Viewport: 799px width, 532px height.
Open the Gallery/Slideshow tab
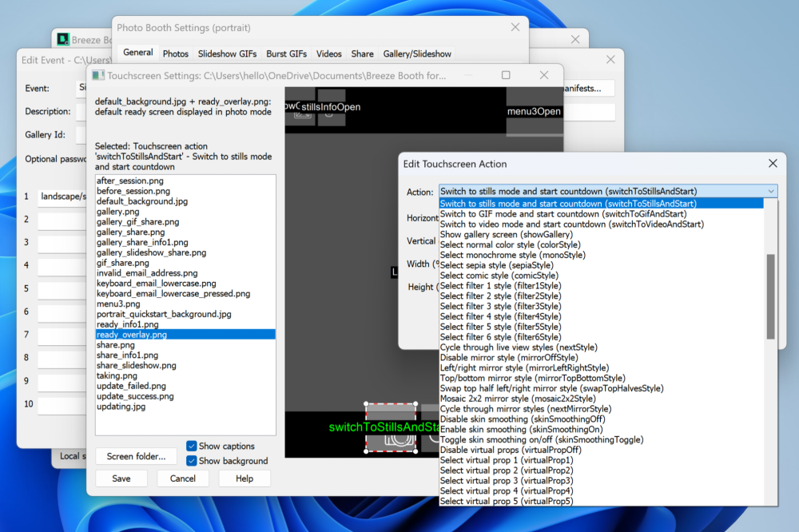coord(417,54)
